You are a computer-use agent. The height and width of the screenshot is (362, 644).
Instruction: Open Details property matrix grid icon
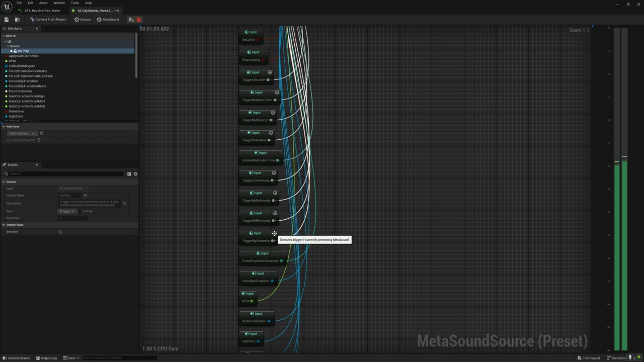click(129, 174)
